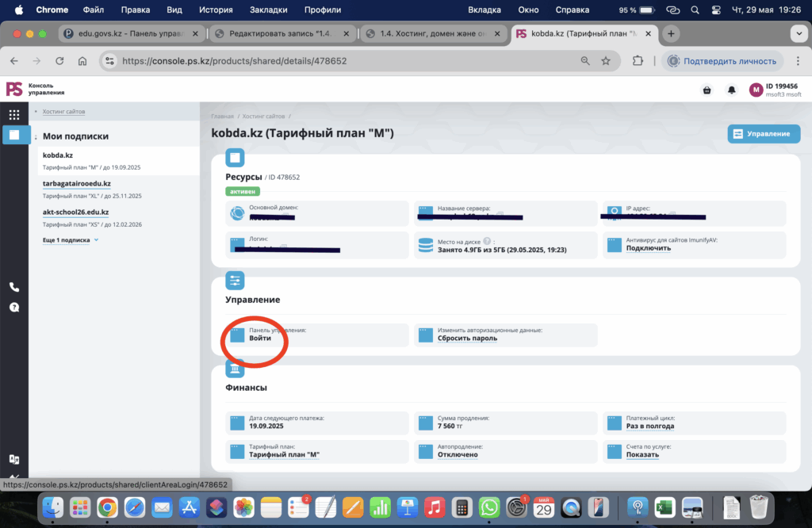Viewport: 812px width, 528px height.
Task: Open the 'История' menu in menu bar
Action: click(216, 10)
